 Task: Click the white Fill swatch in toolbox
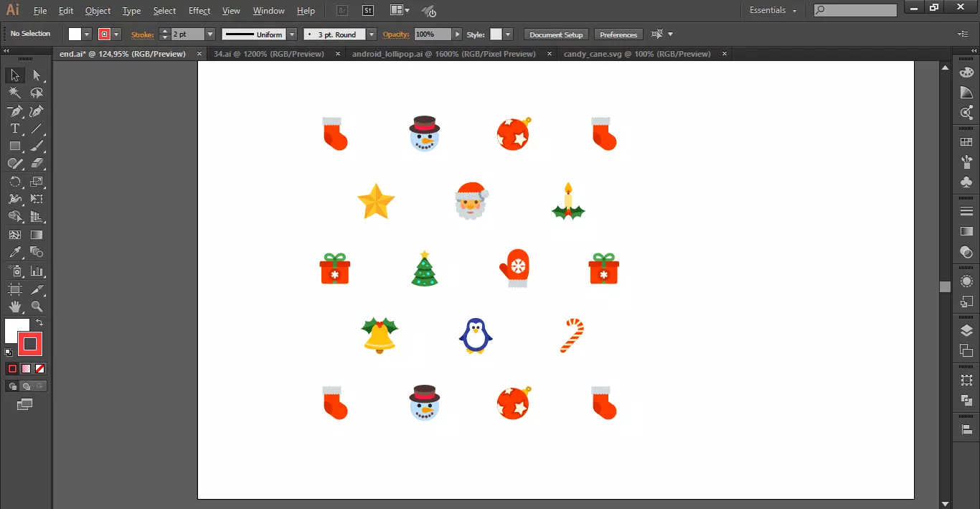coord(14,329)
